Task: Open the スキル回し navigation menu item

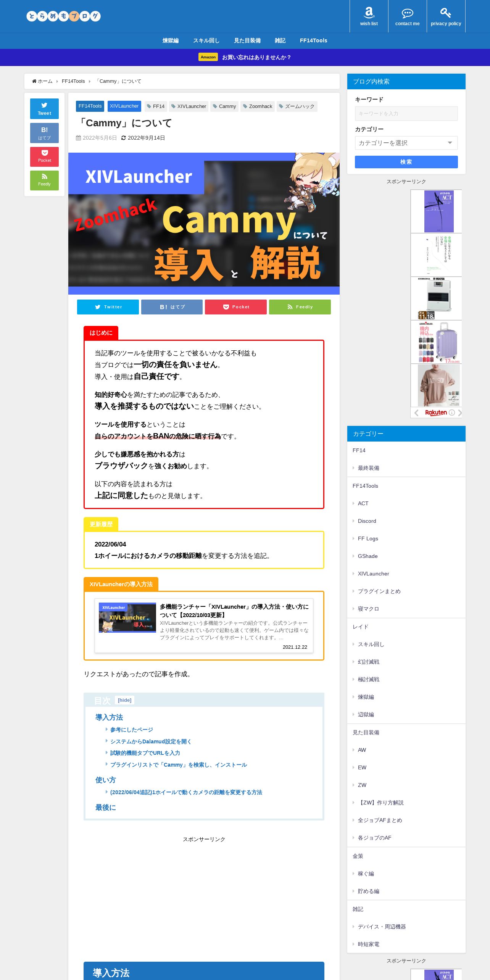Action: (x=206, y=40)
